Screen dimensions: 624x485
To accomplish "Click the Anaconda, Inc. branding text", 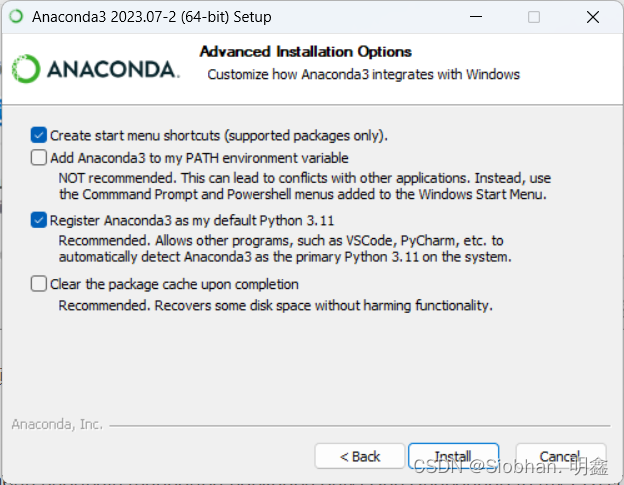I will click(x=57, y=425).
